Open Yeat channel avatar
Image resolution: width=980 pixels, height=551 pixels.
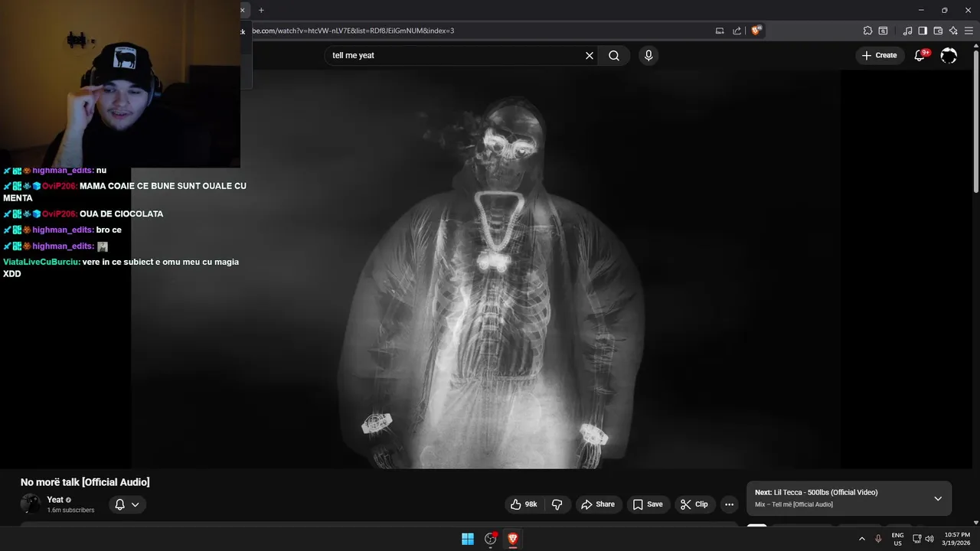pos(31,504)
